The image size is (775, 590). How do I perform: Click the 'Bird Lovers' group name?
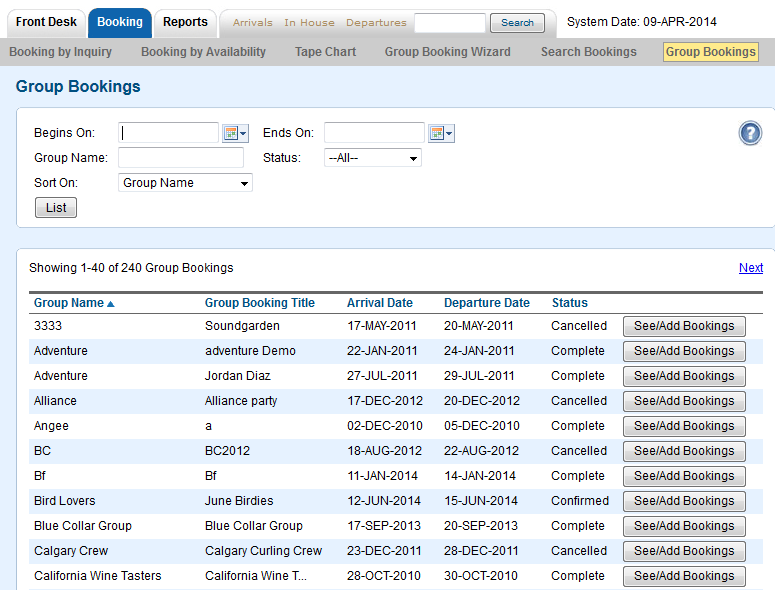tap(65, 501)
